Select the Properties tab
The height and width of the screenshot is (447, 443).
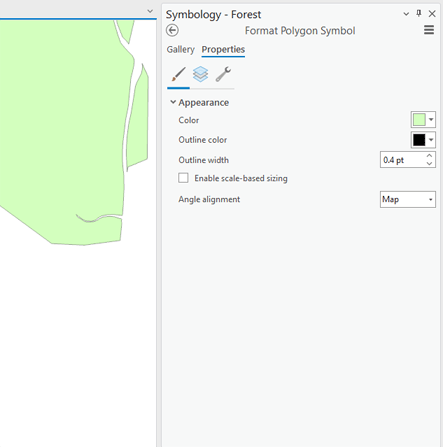tap(223, 49)
